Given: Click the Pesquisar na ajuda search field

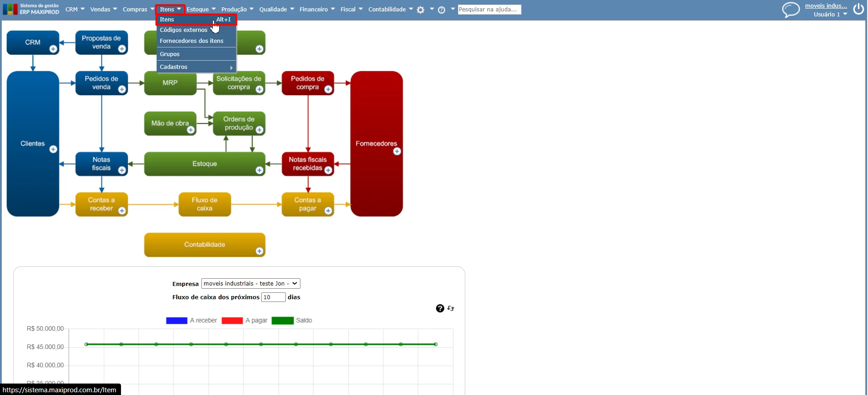Looking at the screenshot, I should click(489, 10).
